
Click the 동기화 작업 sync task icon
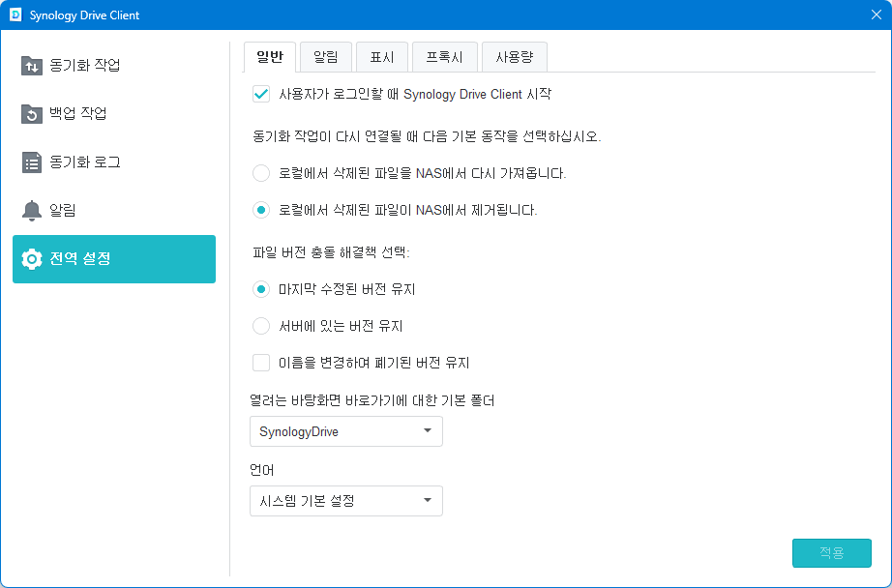32,66
